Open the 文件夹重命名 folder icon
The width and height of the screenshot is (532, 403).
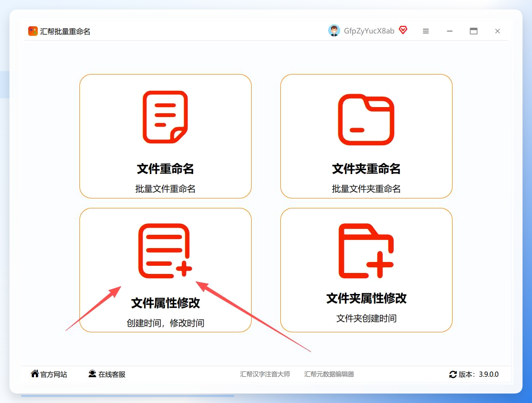coord(366,120)
